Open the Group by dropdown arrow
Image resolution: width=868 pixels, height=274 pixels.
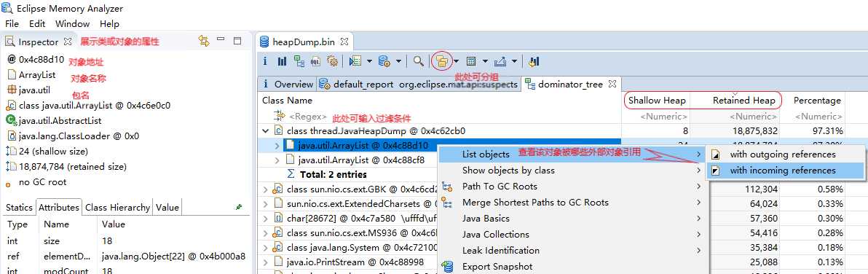pos(456,61)
